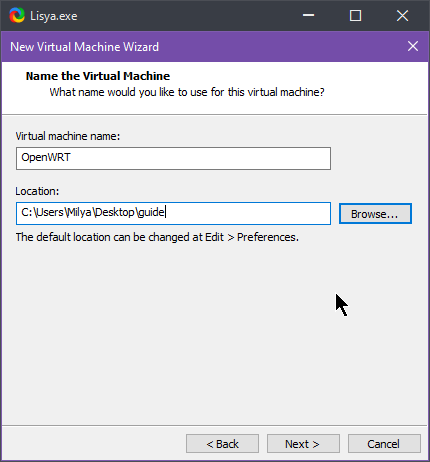Screen dimensions: 430x462
Task: Proceed with the Next > button
Action: pyautogui.click(x=303, y=444)
